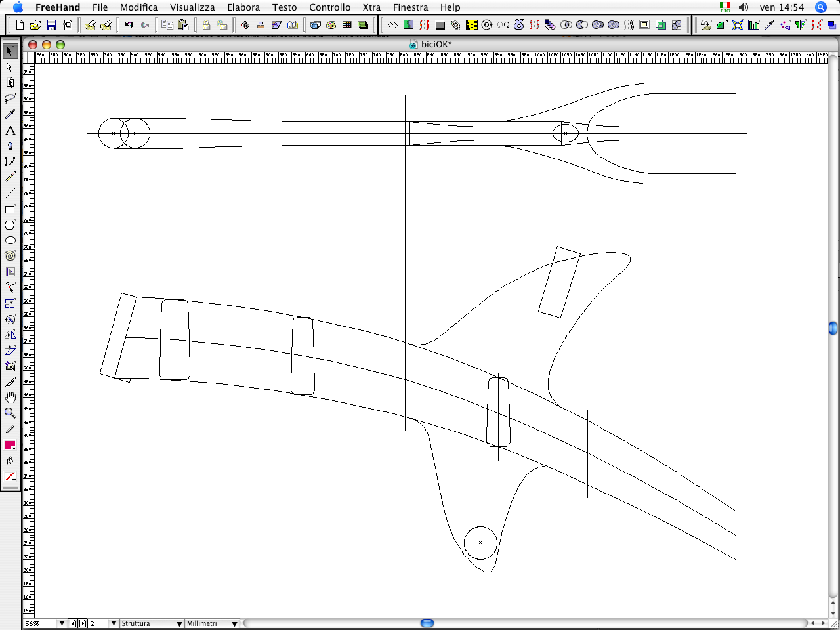Click the chart tool icon in Xtra toolbar

pyautogui.click(x=753, y=25)
